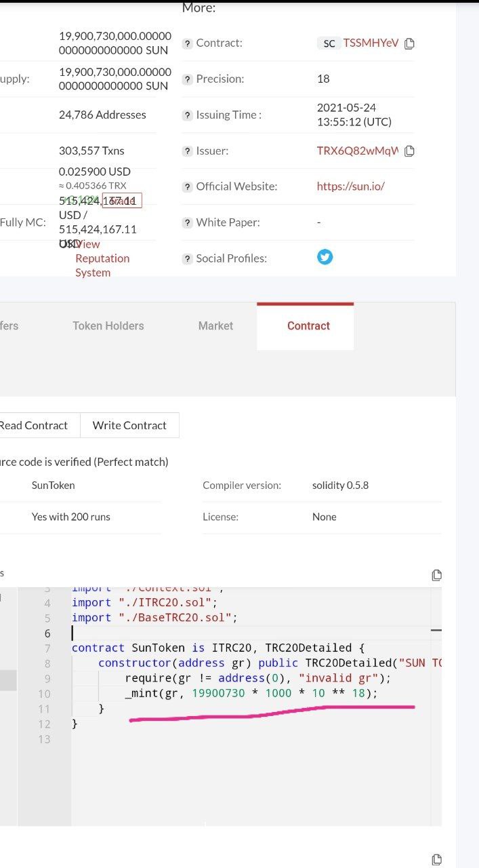The image size is (479, 868).
Task: Click the compiler version solidity 0.5.8
Action: coord(341,486)
